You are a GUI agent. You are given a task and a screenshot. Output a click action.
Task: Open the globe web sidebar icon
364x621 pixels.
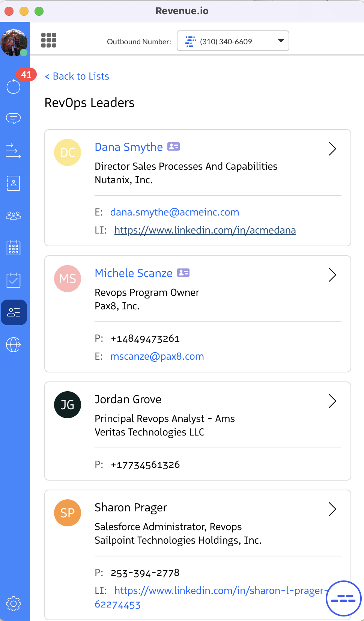click(14, 345)
